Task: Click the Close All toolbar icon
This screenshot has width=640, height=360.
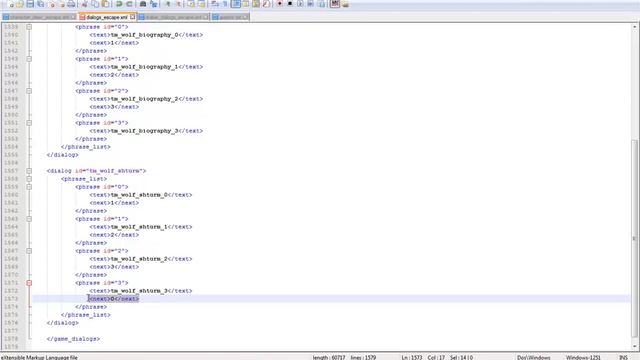Action: [x=61, y=4]
